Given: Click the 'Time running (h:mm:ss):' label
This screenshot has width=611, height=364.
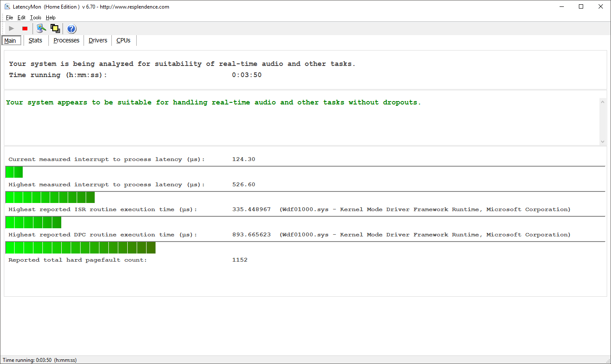Looking at the screenshot, I should coord(58,75).
